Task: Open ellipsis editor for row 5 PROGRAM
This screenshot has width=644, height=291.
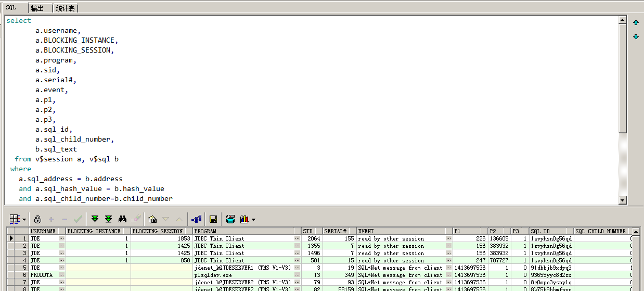Action: click(297, 268)
